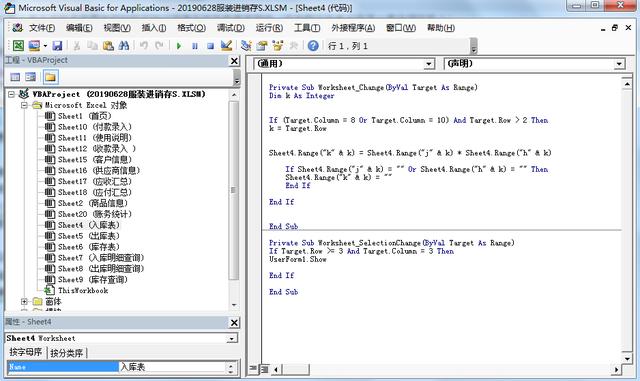Open Object Browser toolbar icon
The image size is (640, 381).
[x=278, y=45]
